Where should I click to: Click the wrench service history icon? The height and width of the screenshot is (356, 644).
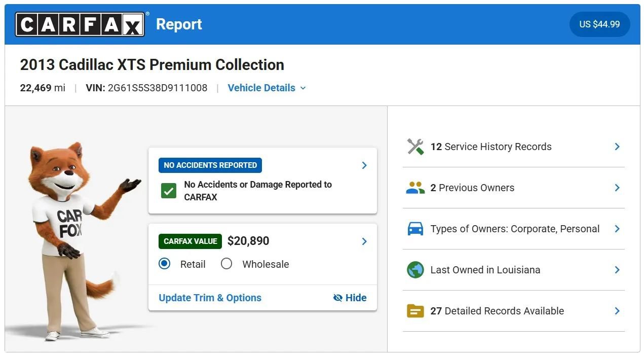(415, 147)
